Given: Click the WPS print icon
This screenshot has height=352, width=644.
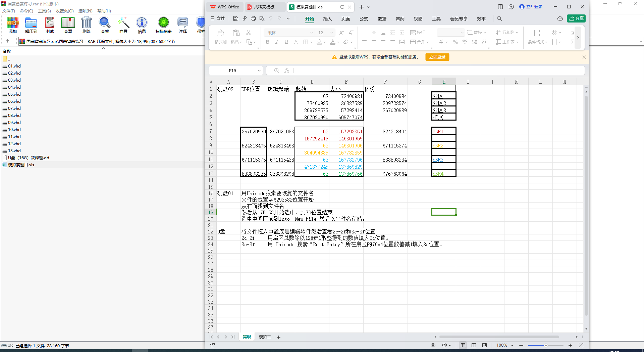Looking at the screenshot, I should click(x=253, y=18).
